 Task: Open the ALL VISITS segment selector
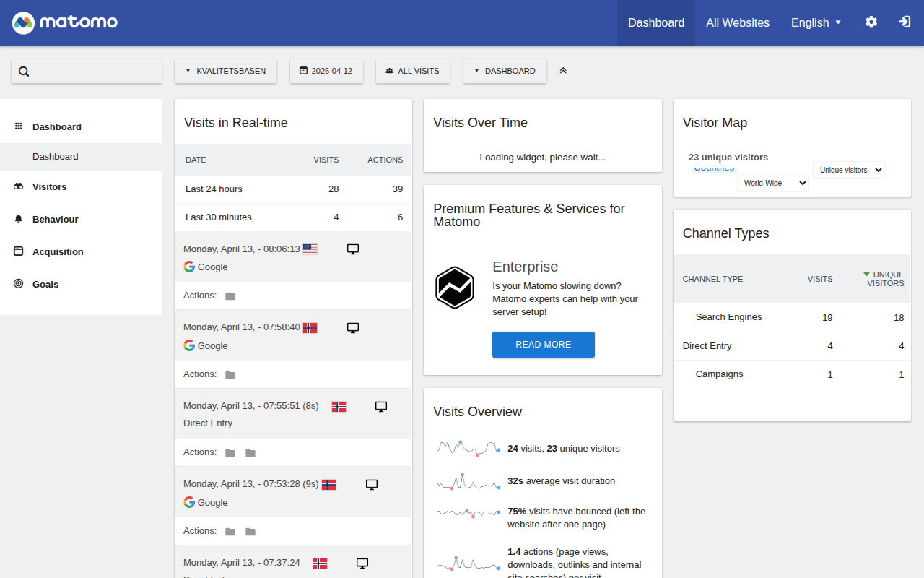click(x=412, y=71)
